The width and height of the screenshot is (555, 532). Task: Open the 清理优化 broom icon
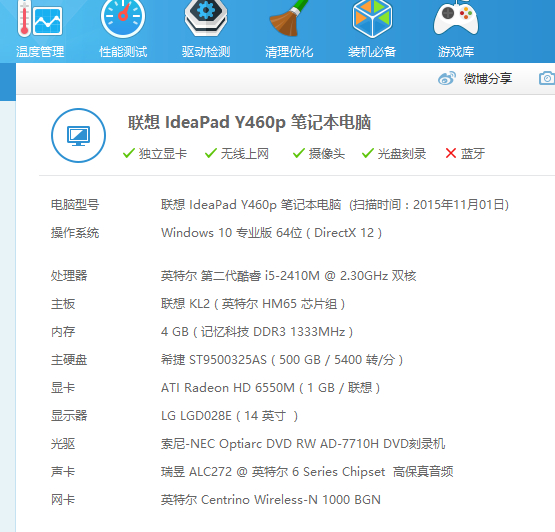tap(288, 18)
